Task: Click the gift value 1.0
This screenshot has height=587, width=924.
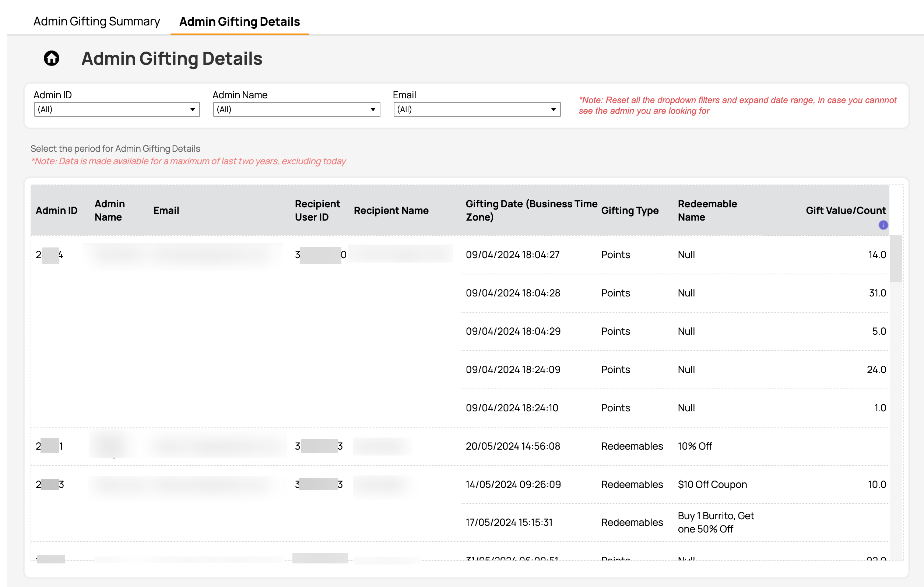Action: (x=880, y=408)
